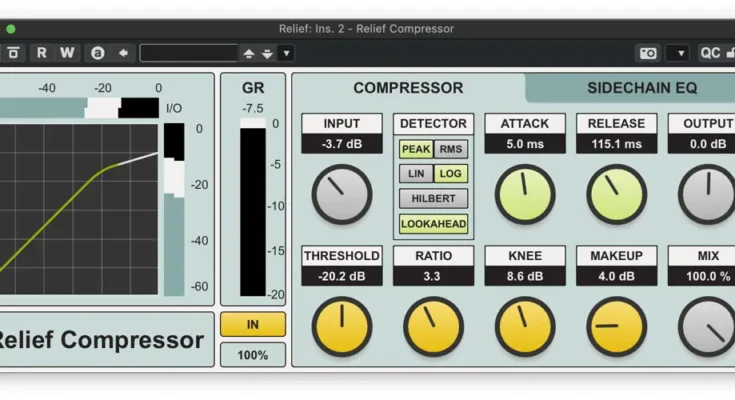
Task: Toggle the LOOKAHEAD button
Action: click(x=433, y=224)
